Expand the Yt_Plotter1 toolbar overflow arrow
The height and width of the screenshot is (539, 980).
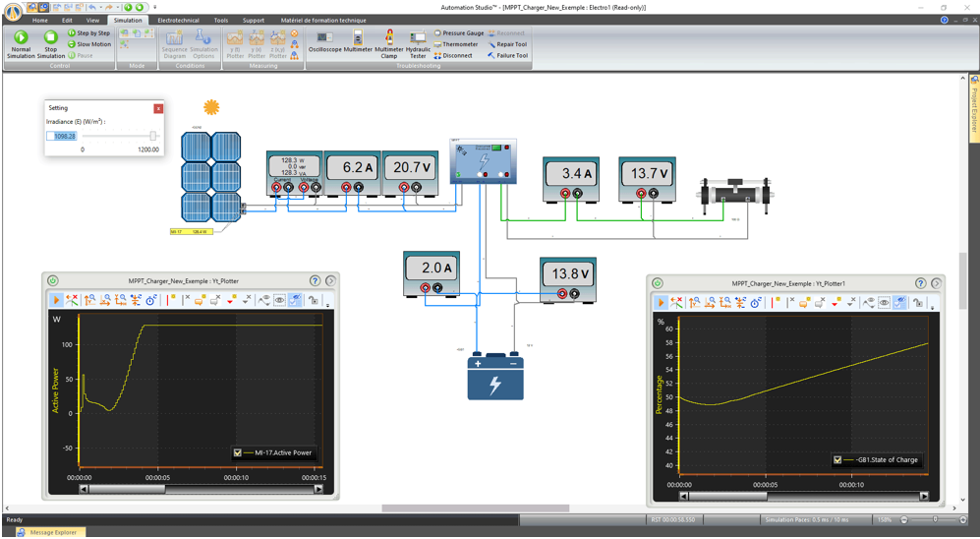click(x=933, y=307)
